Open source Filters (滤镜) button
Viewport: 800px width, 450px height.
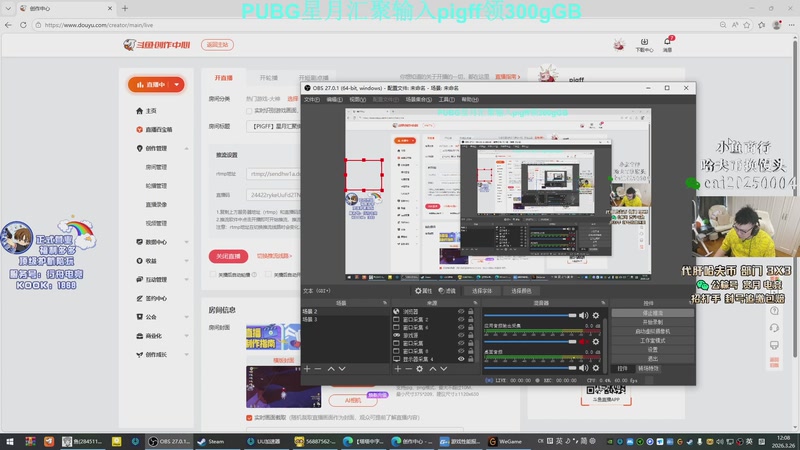(447, 291)
